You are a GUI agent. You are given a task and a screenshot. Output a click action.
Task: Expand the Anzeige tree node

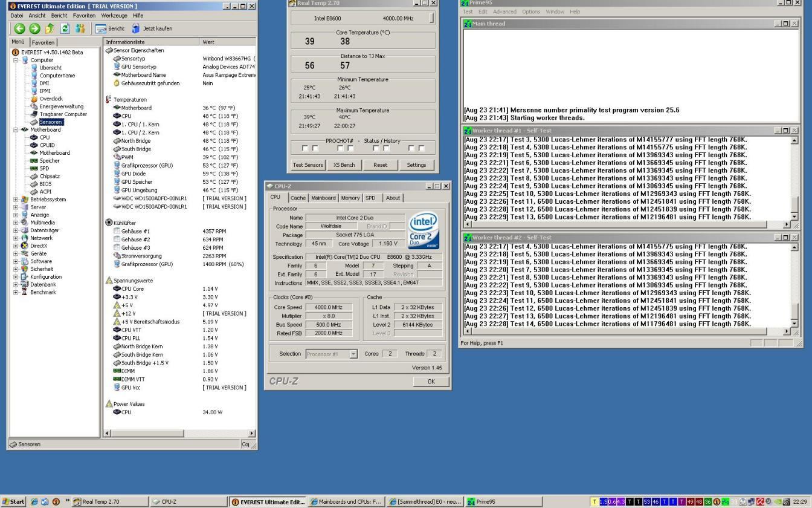pos(16,215)
